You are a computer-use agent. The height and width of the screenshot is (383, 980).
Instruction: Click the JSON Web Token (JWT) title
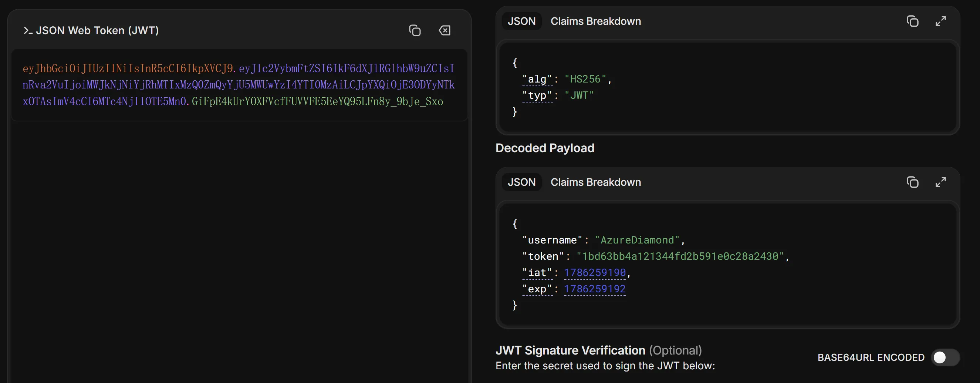point(97,30)
